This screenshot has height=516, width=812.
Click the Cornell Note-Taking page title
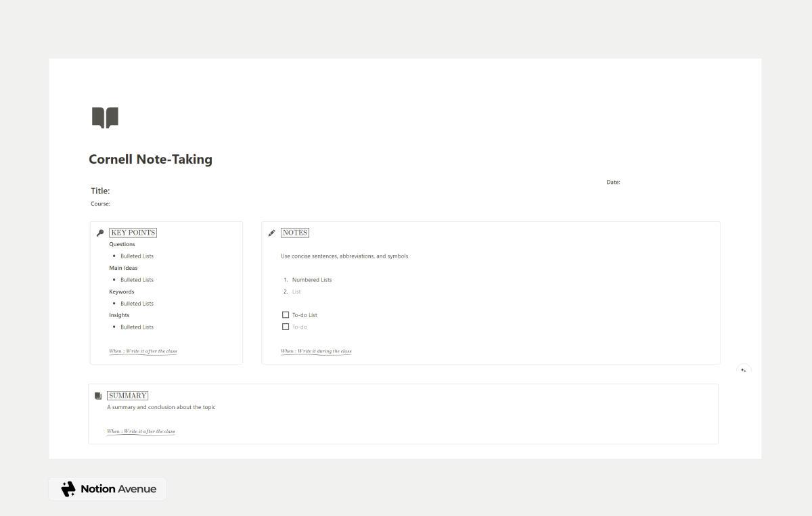150,159
